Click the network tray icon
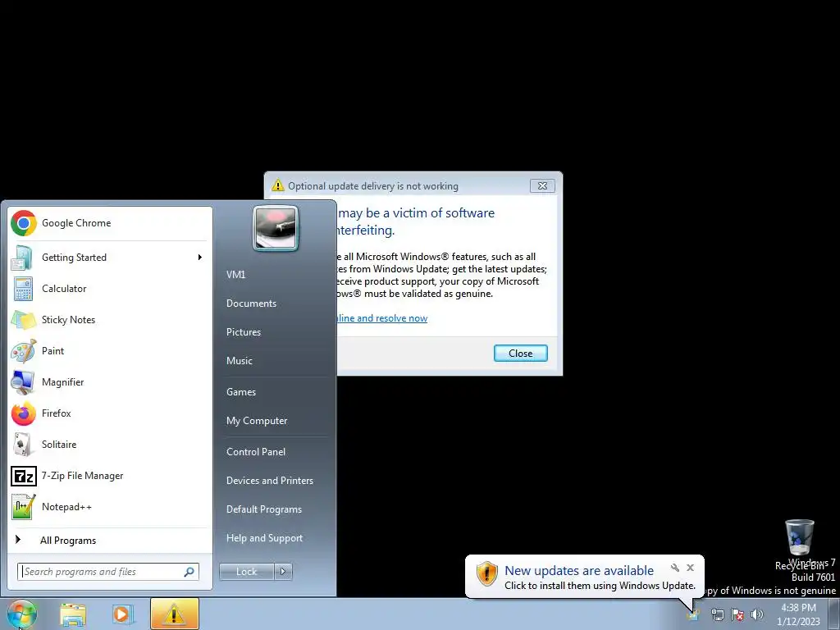 pos(717,615)
